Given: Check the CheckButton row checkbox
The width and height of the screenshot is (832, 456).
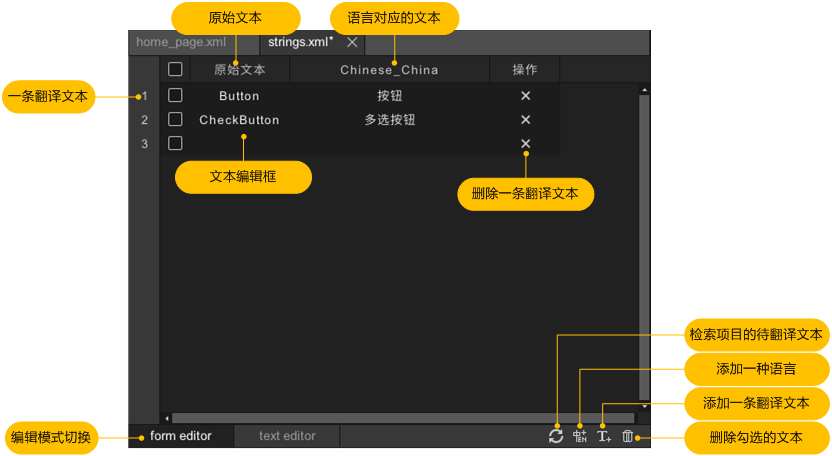Looking at the screenshot, I should pyautogui.click(x=175, y=119).
